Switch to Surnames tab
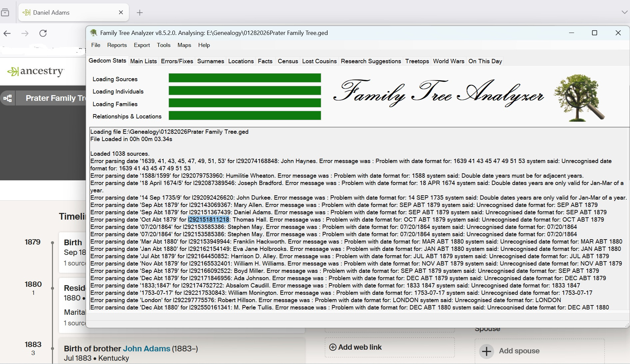This screenshot has height=364, width=630. pyautogui.click(x=211, y=61)
